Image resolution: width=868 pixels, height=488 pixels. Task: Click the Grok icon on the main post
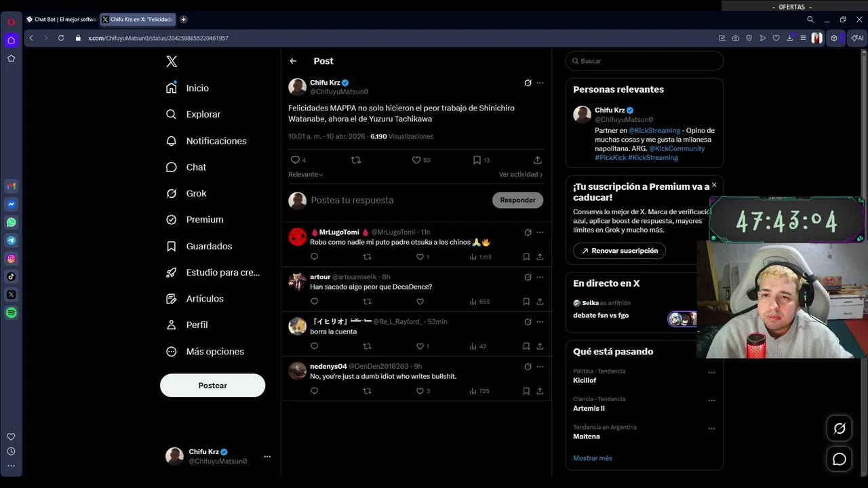tap(528, 83)
